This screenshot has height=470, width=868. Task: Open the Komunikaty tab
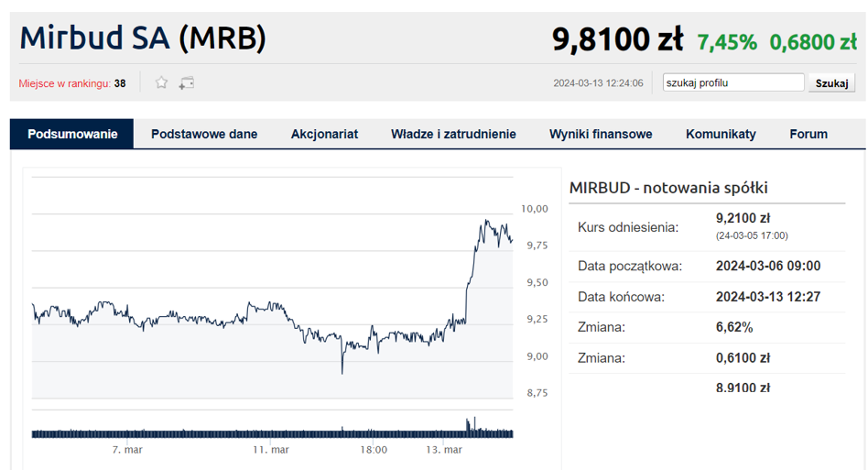[x=721, y=134]
